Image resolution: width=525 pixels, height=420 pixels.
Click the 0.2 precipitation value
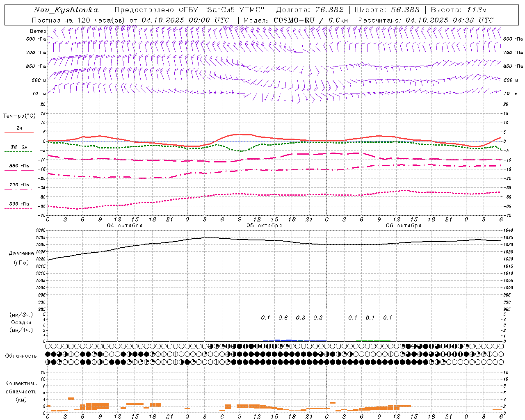[x=318, y=317]
